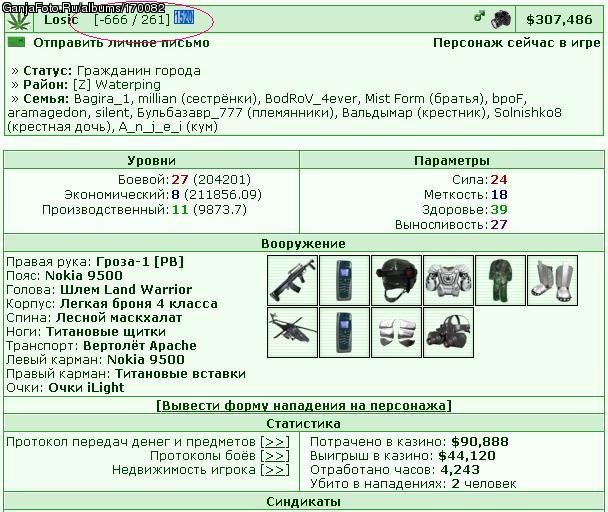608x512 pixels.
Task: Open the Гроза-1 rifle item thumbnail
Action: click(293, 280)
